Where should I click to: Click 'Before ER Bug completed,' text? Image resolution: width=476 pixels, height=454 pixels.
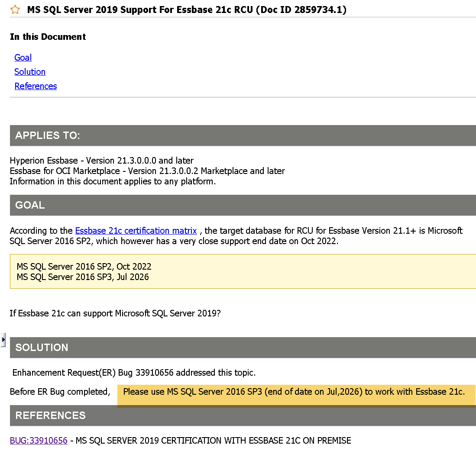(60, 392)
